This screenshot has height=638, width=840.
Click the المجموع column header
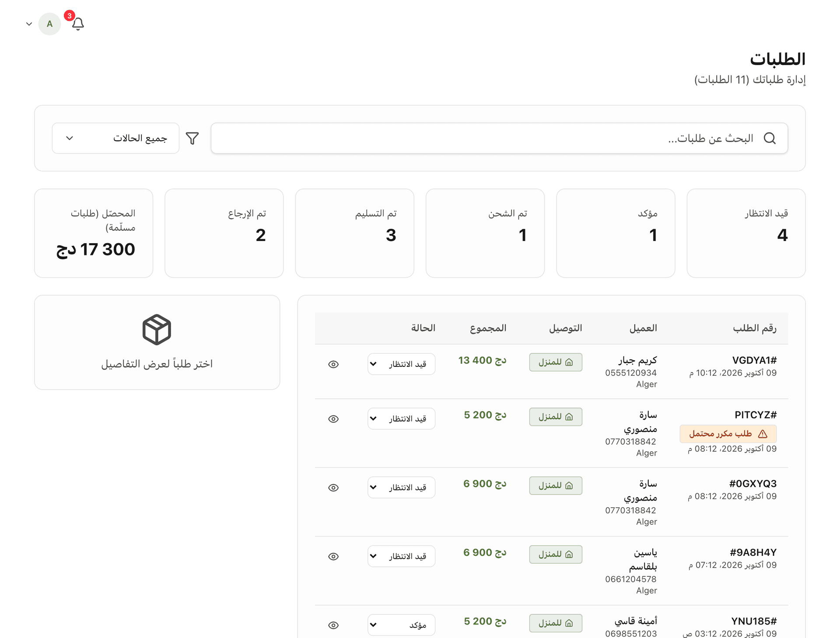488,328
